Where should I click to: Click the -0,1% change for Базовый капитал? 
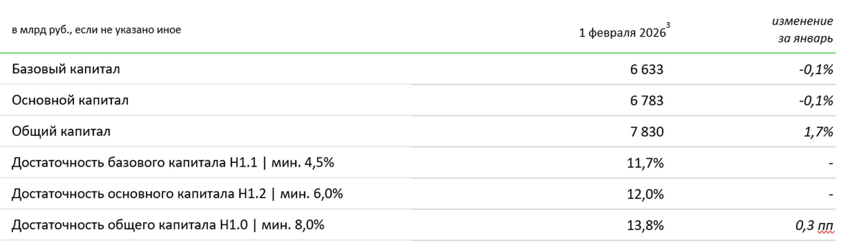click(x=816, y=70)
